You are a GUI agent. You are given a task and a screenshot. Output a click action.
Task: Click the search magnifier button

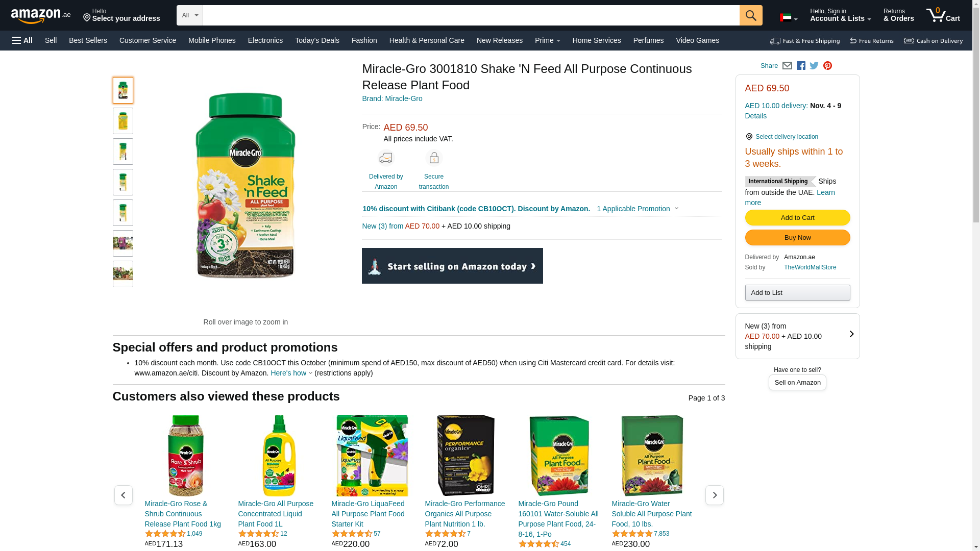point(751,15)
